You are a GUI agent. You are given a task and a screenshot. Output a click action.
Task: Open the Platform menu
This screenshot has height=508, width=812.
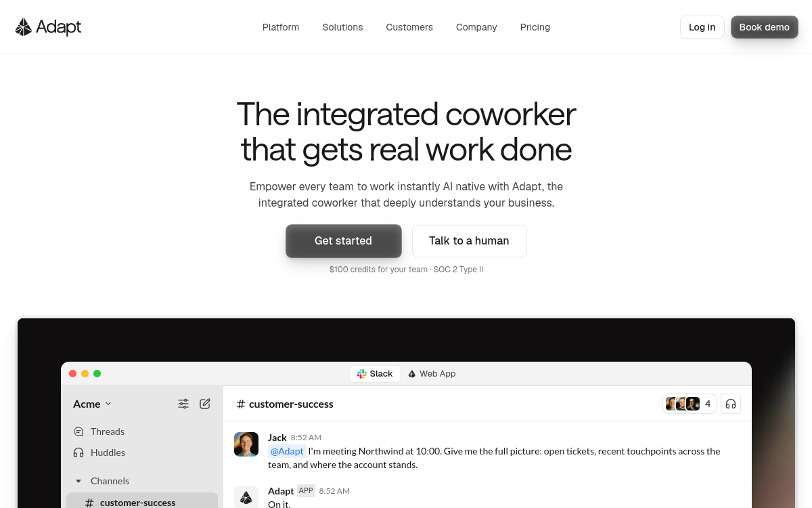click(281, 27)
